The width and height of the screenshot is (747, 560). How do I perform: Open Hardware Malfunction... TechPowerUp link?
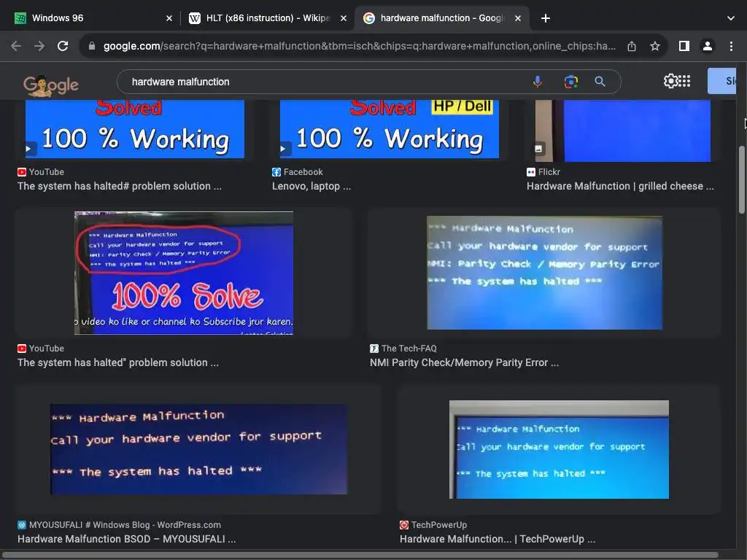pyautogui.click(x=498, y=539)
